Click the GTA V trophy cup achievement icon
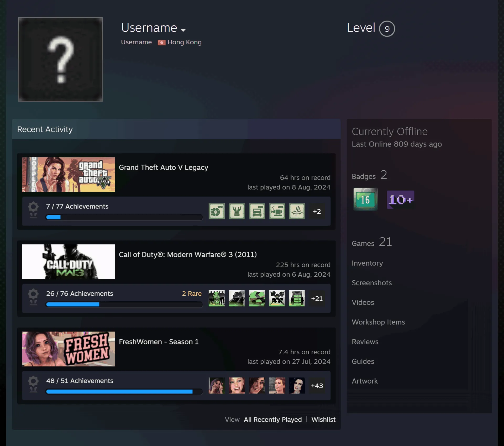 237,211
